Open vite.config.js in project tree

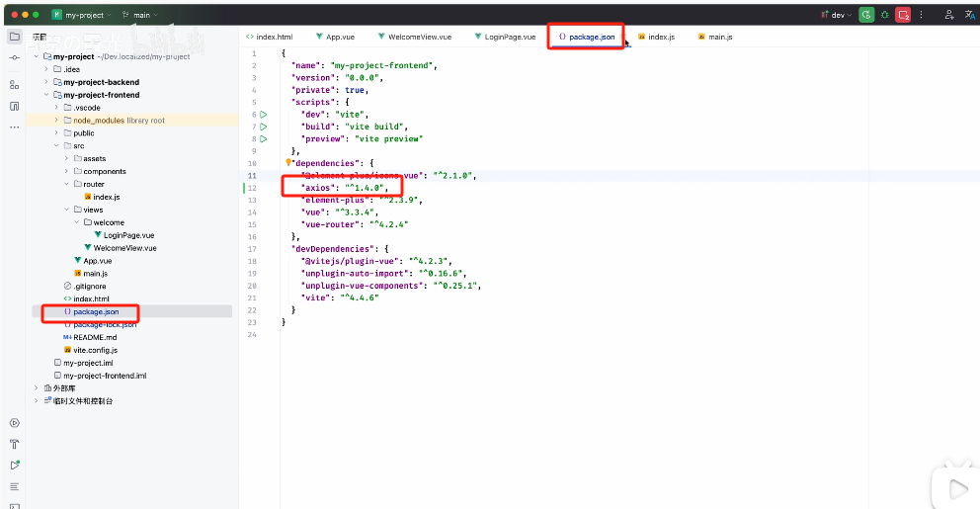point(95,350)
